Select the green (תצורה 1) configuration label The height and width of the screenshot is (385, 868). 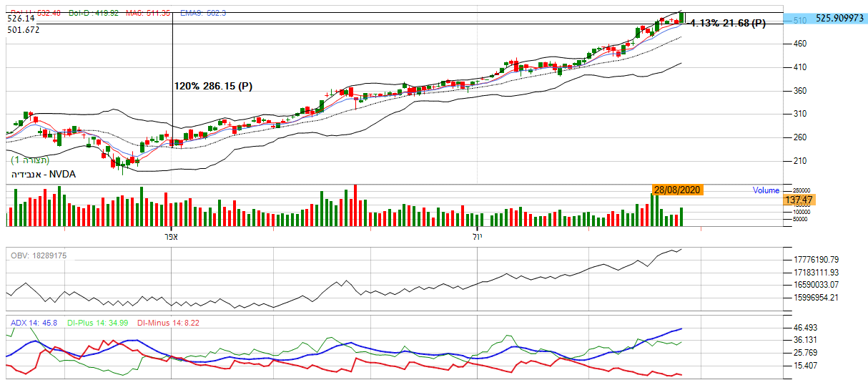[x=30, y=160]
